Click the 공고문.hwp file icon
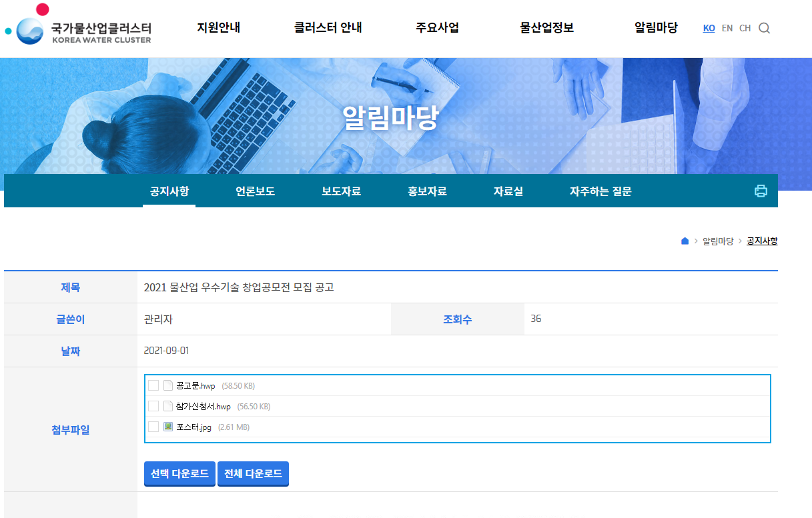The image size is (812, 518). (x=168, y=385)
